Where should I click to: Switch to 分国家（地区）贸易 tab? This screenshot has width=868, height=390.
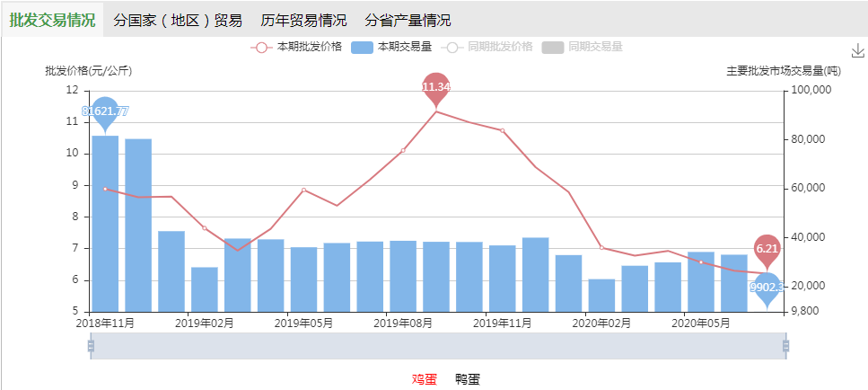click(178, 20)
